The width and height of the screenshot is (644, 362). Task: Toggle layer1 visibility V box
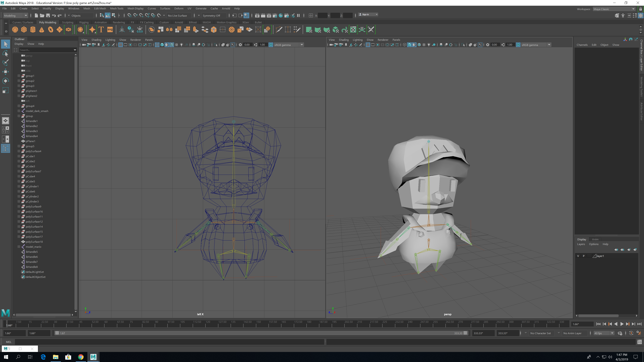tap(578, 256)
